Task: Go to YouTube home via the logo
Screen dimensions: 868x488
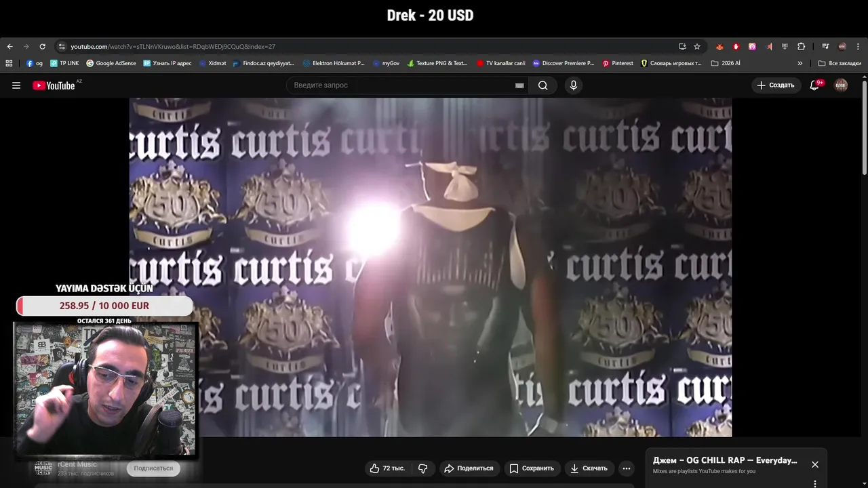Action: pos(54,85)
